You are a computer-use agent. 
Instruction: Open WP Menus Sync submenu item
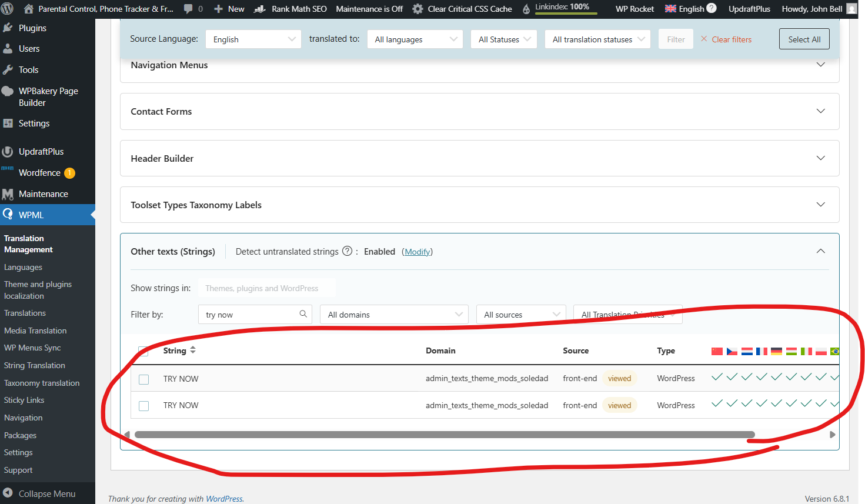pyautogui.click(x=32, y=348)
